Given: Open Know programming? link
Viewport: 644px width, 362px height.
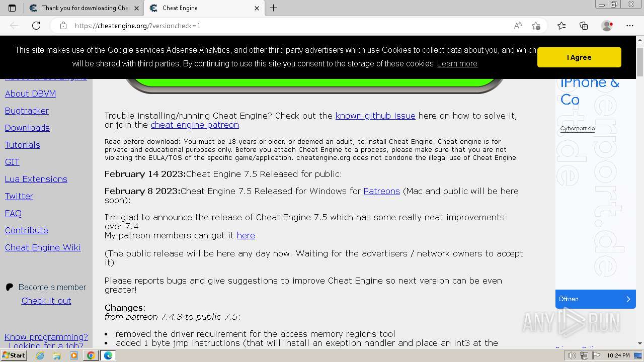Looking at the screenshot, I should 46,337.
